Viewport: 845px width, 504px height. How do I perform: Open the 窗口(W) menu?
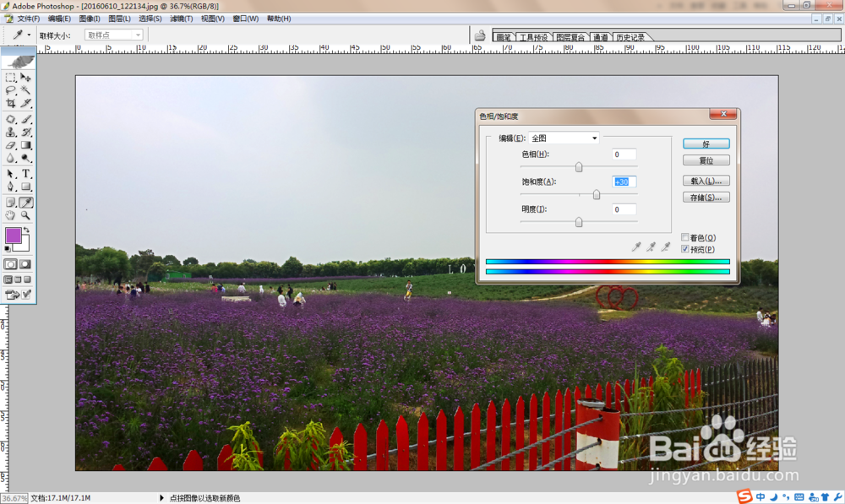[246, 19]
